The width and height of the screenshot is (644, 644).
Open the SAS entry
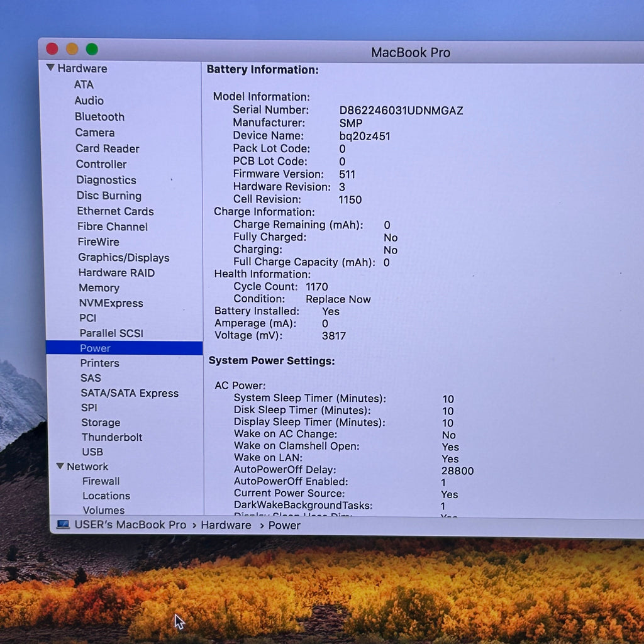91,378
